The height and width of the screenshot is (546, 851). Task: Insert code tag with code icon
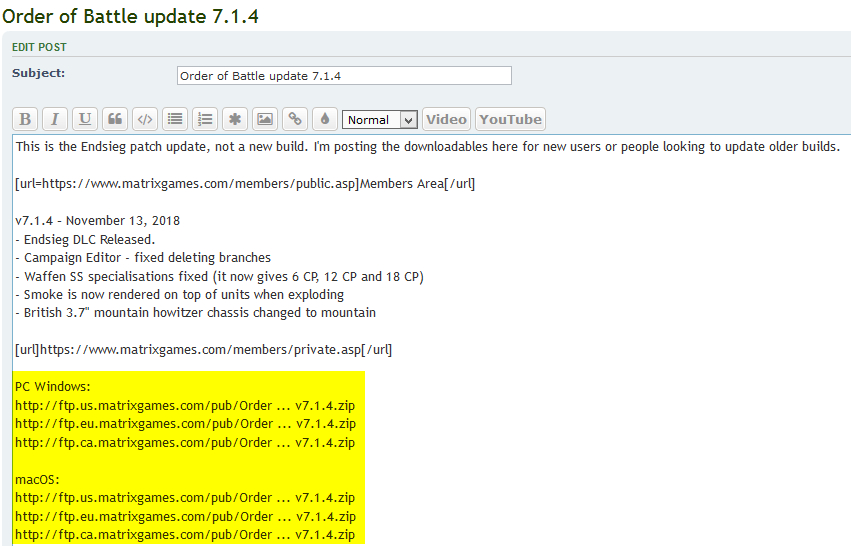coord(145,119)
